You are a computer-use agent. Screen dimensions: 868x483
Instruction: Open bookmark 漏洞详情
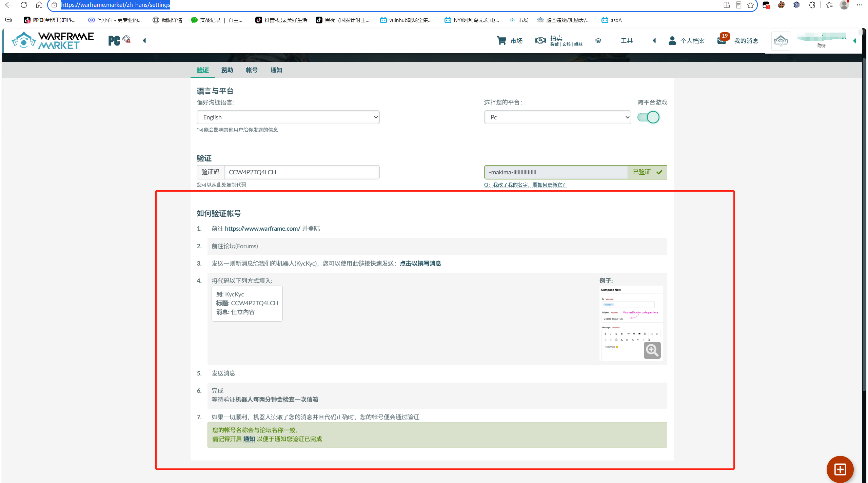click(x=167, y=20)
